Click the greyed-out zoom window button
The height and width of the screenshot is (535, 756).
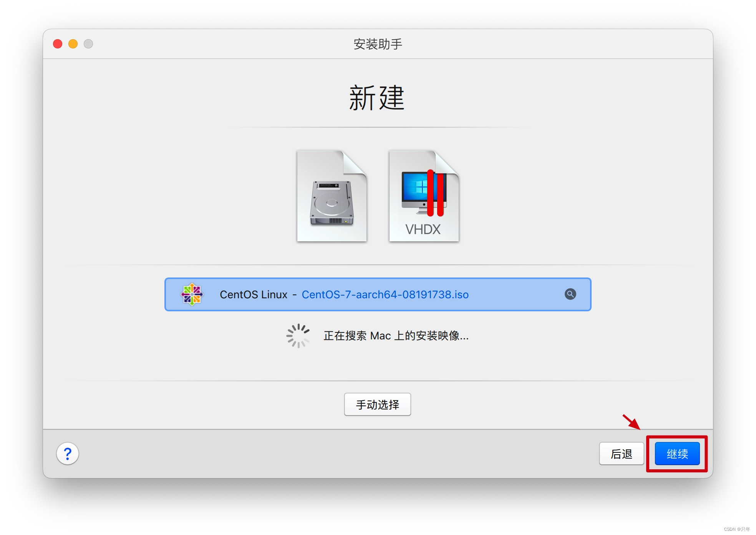(x=88, y=44)
